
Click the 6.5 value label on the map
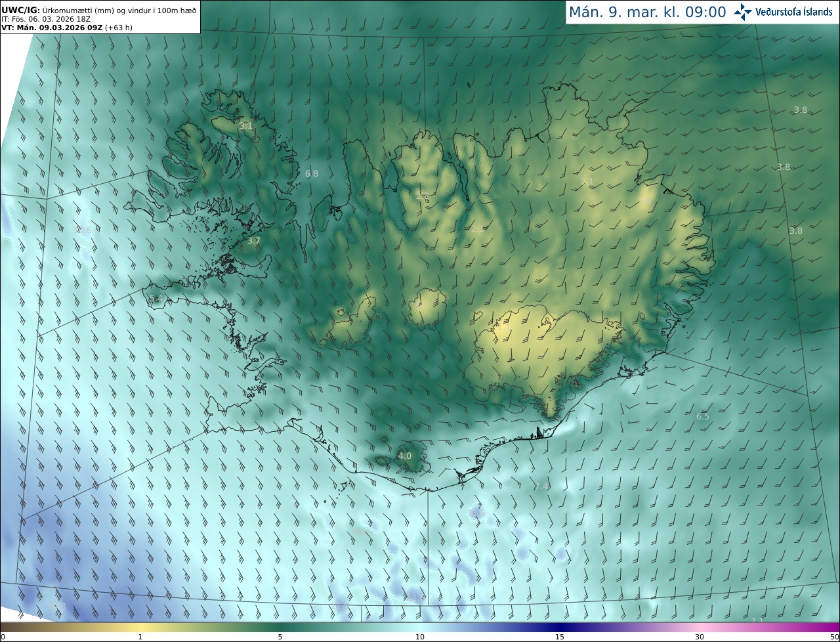(703, 417)
